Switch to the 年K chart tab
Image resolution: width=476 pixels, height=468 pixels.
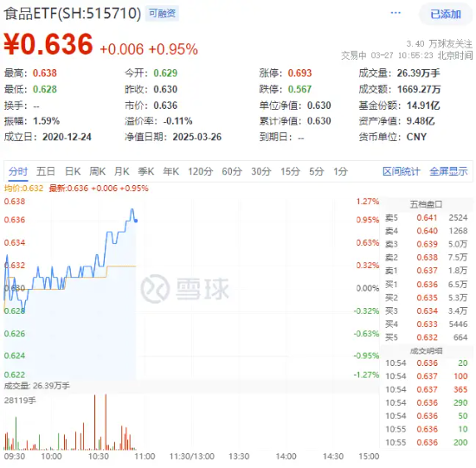point(170,171)
